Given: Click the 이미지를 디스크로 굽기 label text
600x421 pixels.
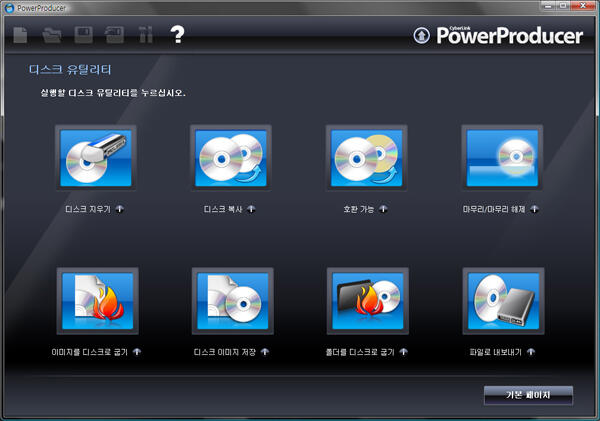Looking at the screenshot, I should click(x=90, y=352).
